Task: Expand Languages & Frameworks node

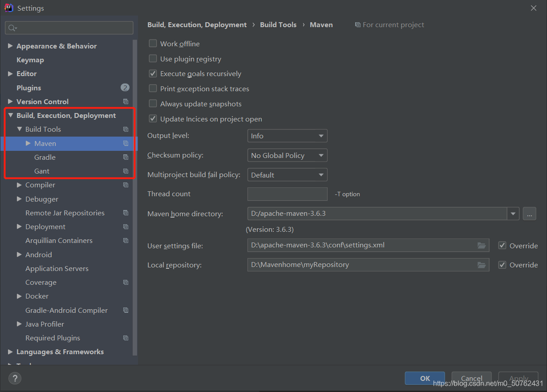Action: 10,352
